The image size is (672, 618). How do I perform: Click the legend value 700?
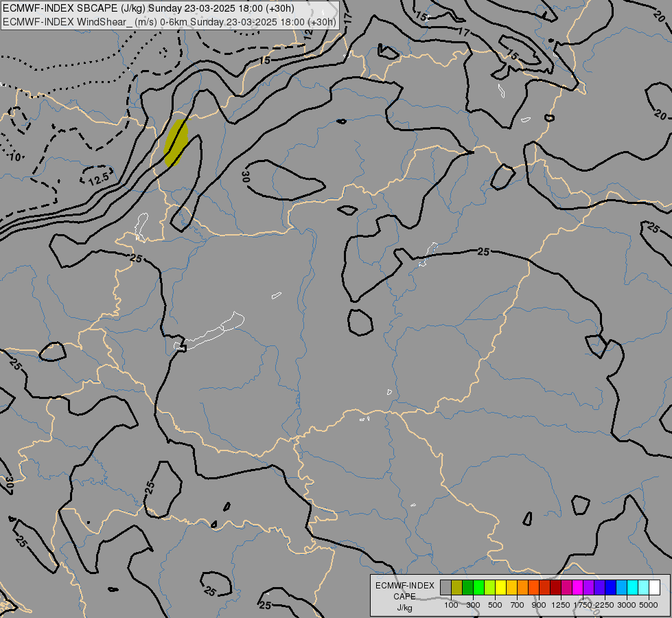(518, 605)
